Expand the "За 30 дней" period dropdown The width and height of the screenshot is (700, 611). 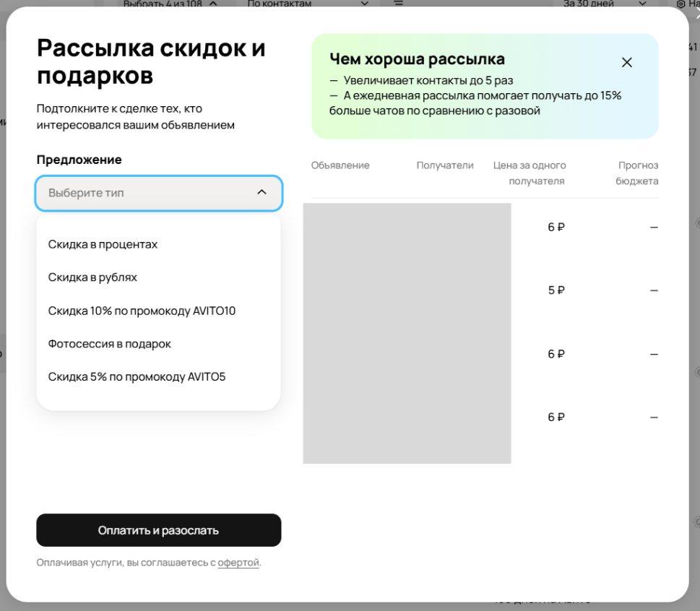pos(604,4)
